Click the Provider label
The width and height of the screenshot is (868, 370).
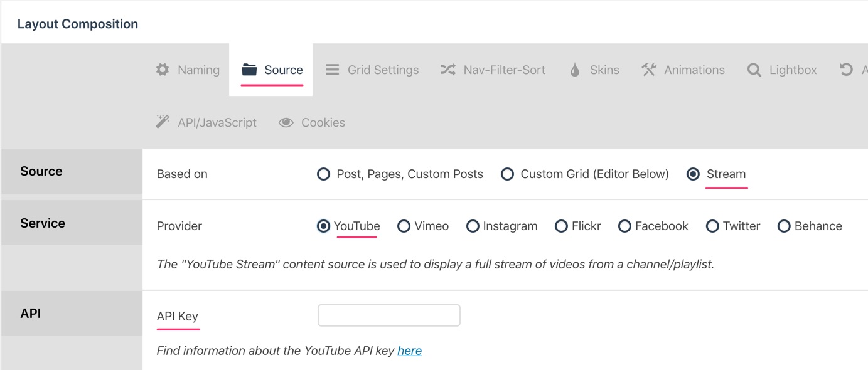click(x=179, y=226)
